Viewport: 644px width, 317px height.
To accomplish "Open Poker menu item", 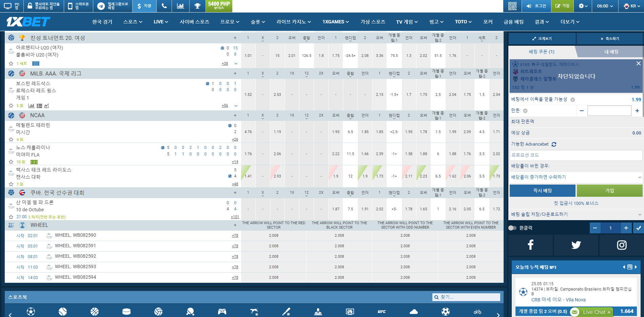I will coord(488,22).
